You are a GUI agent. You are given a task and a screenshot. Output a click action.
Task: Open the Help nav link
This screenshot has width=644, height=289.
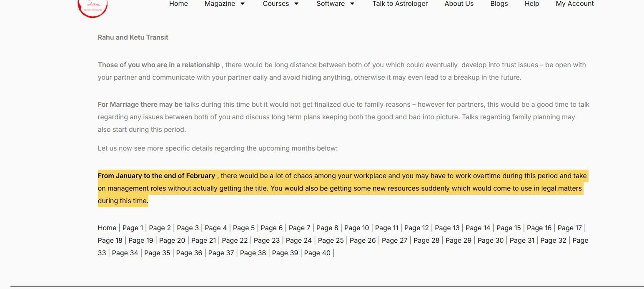click(x=531, y=4)
